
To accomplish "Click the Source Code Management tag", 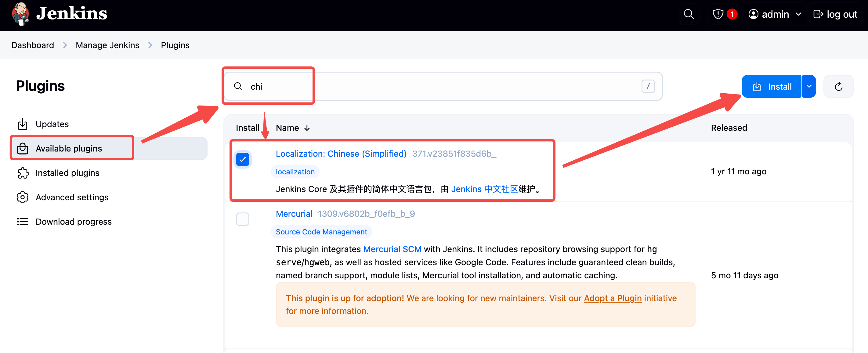I will click(321, 232).
